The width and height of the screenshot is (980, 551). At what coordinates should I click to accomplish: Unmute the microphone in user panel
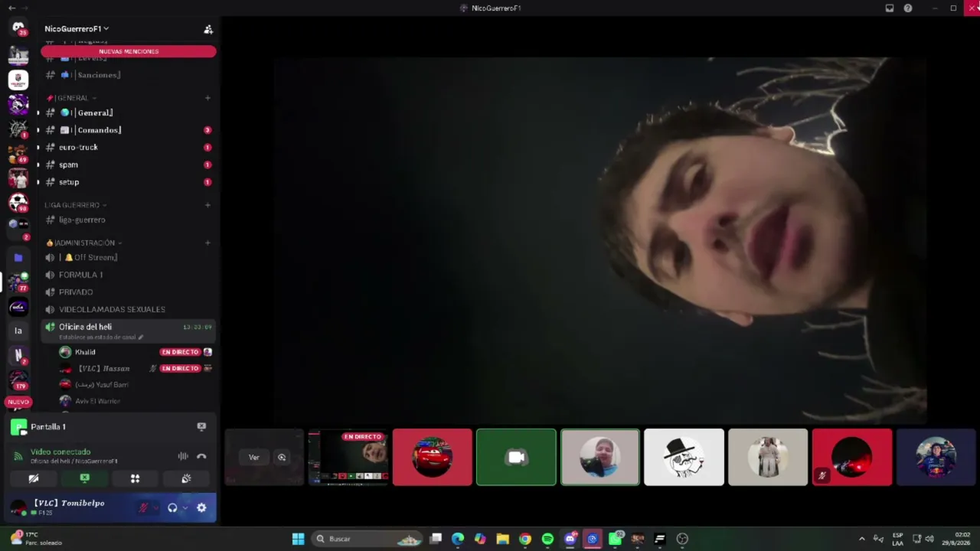142,507
